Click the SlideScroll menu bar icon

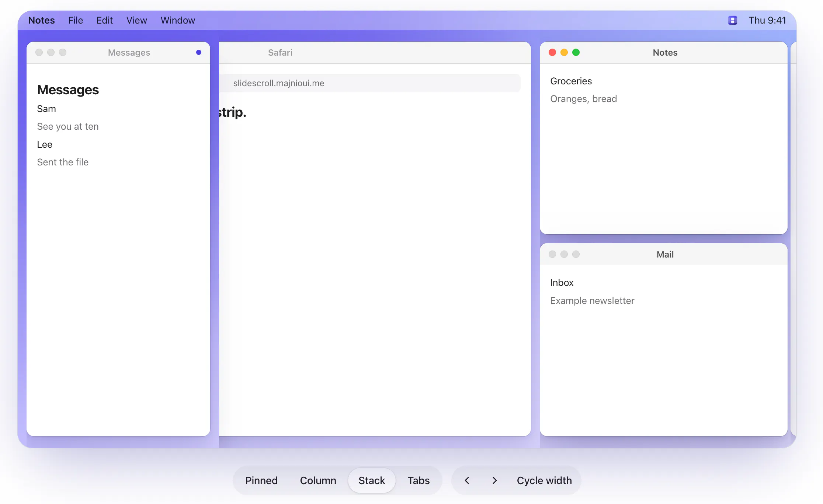[732, 20]
